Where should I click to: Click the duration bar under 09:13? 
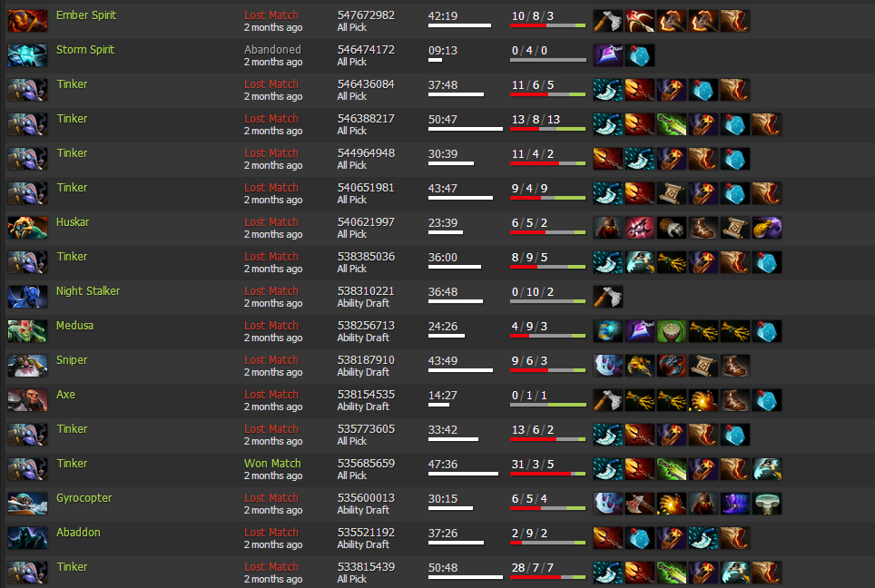coord(436,60)
